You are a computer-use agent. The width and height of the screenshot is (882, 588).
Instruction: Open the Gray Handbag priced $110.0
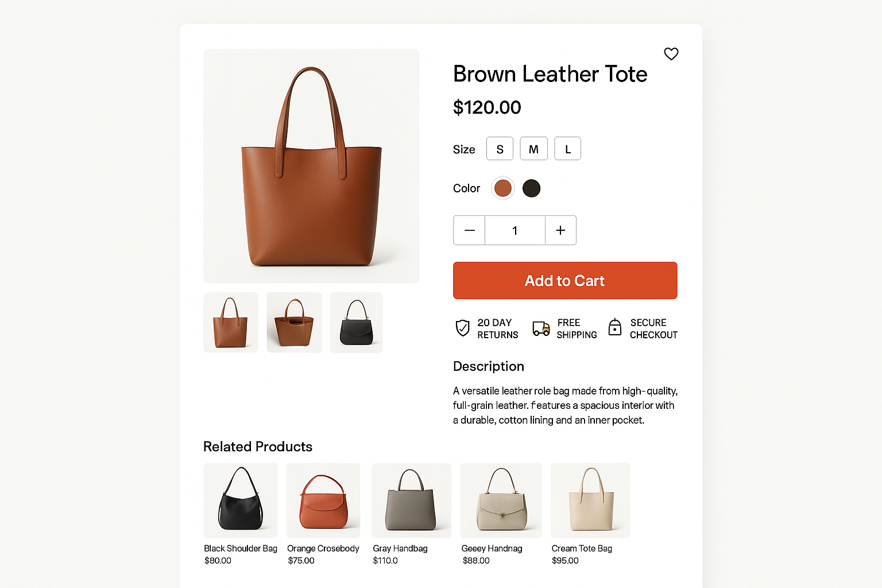click(x=411, y=500)
